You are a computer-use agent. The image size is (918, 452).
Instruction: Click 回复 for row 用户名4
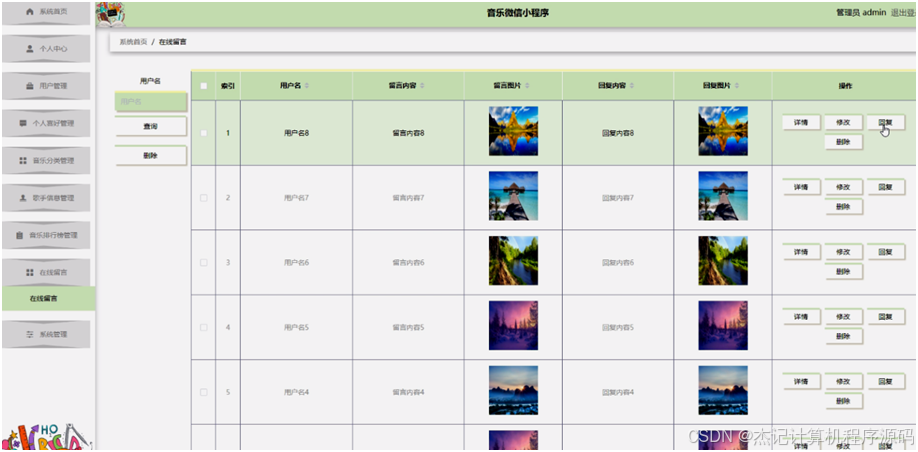click(x=885, y=381)
